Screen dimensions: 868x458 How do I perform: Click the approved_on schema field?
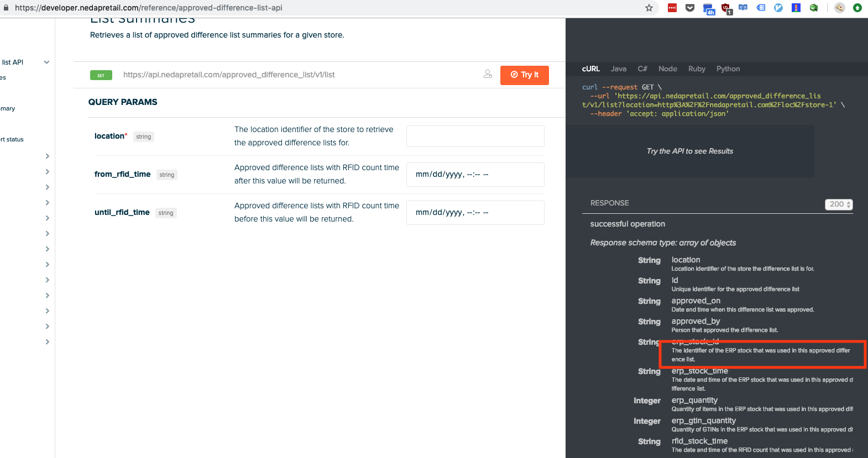point(696,301)
